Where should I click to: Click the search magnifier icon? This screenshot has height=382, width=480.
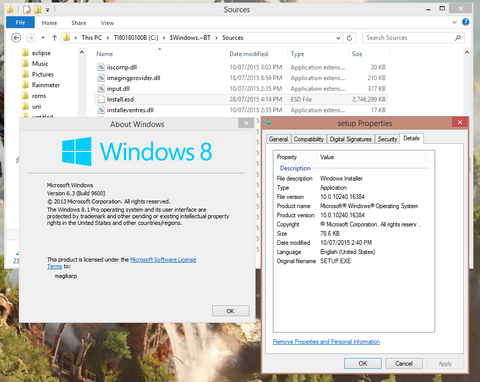pos(458,38)
